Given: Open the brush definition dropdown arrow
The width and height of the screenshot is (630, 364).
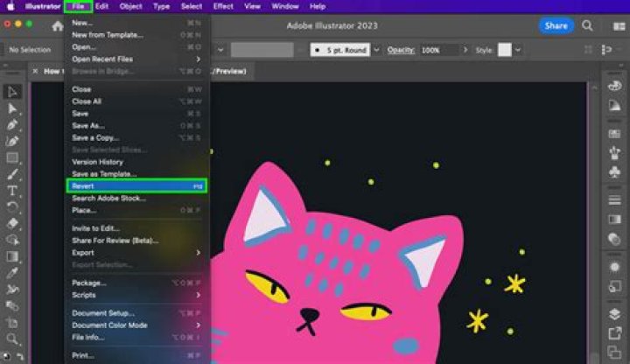Looking at the screenshot, I should pos(376,50).
